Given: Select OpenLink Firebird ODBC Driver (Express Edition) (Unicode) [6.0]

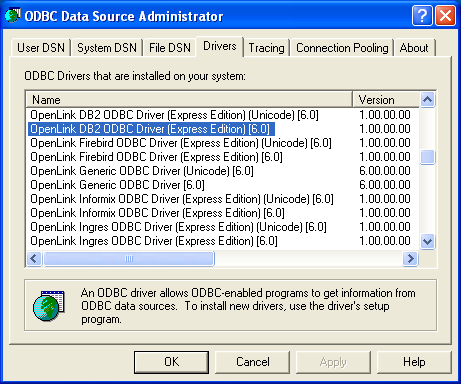Looking at the screenshot, I should [x=181, y=143].
